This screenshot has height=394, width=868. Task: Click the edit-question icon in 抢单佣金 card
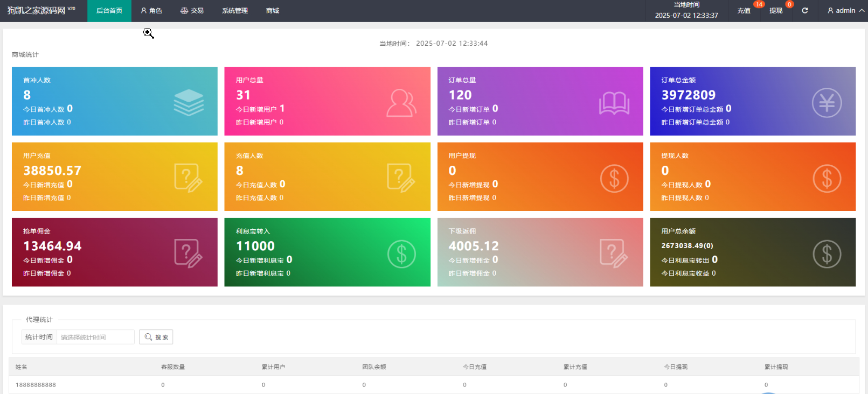(189, 254)
